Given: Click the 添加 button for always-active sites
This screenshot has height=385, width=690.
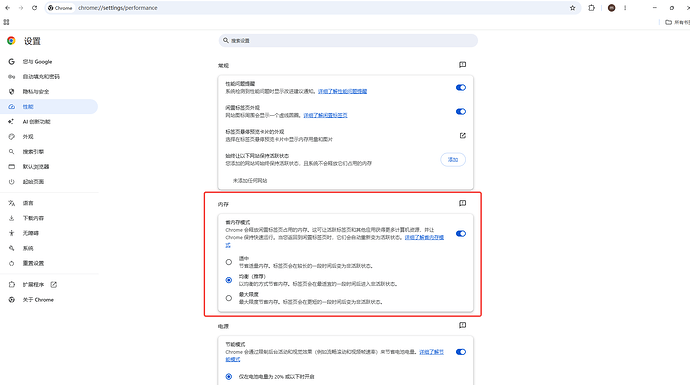Looking at the screenshot, I should [453, 160].
